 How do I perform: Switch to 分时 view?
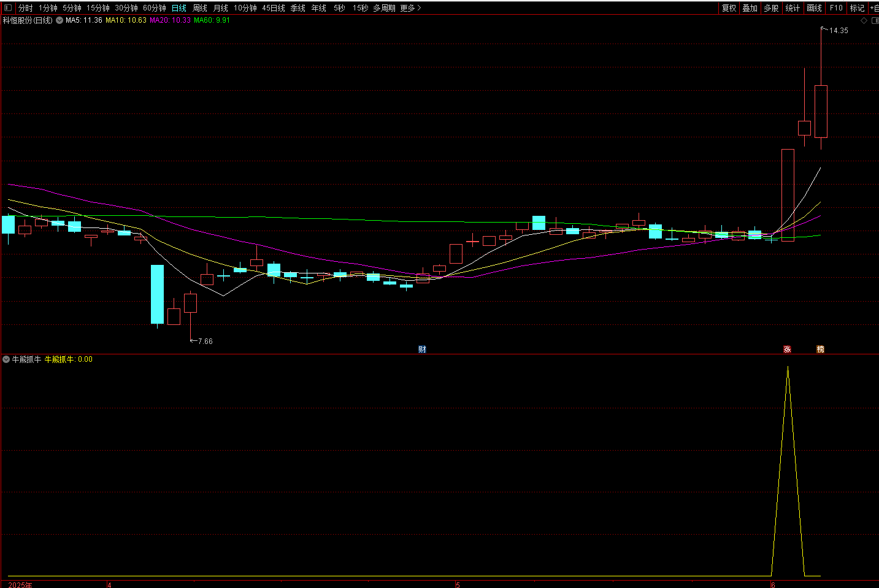(25, 8)
